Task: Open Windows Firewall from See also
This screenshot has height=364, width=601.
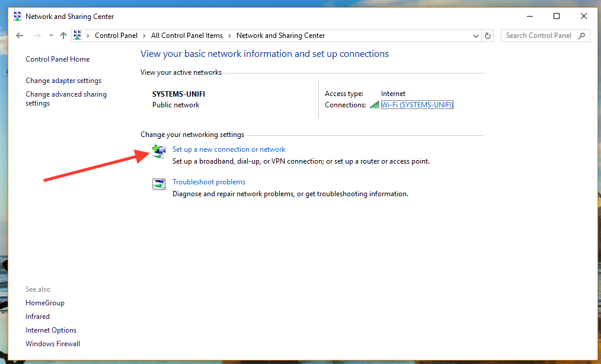Action: tap(53, 343)
